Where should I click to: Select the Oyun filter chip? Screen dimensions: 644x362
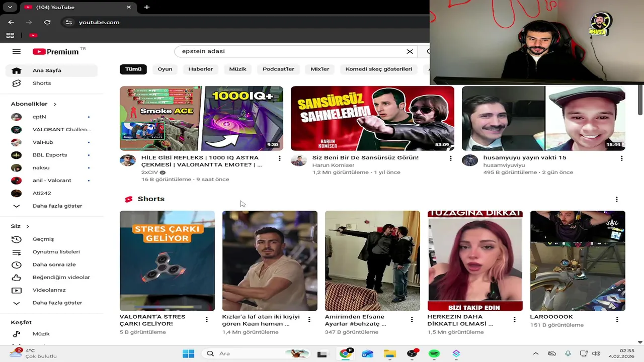165,69
